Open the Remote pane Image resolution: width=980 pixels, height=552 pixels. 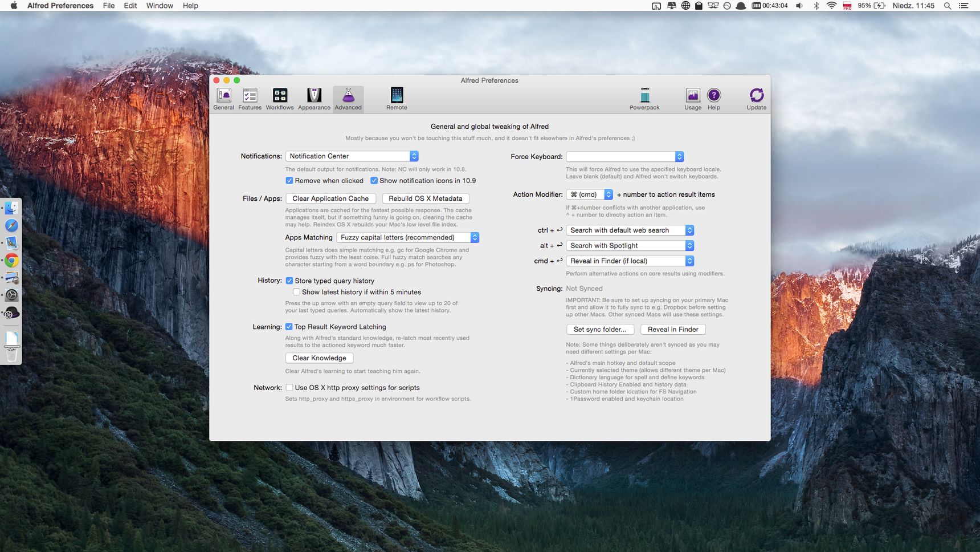tap(397, 99)
